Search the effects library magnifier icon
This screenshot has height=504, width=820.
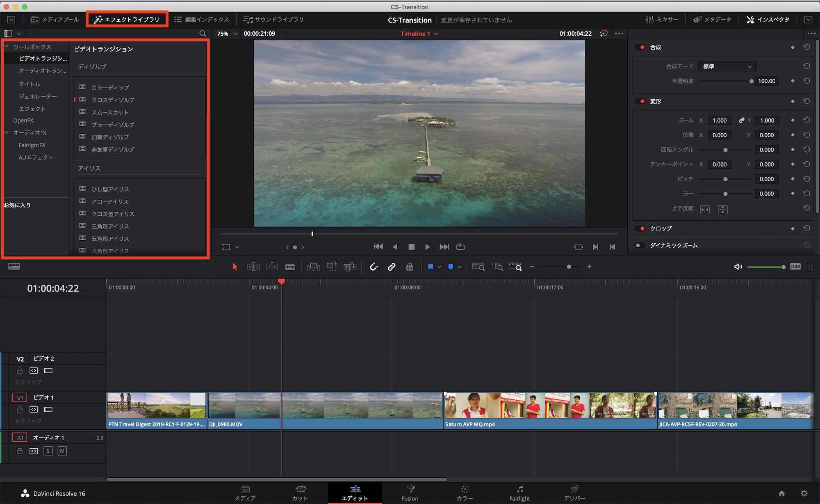[203, 34]
